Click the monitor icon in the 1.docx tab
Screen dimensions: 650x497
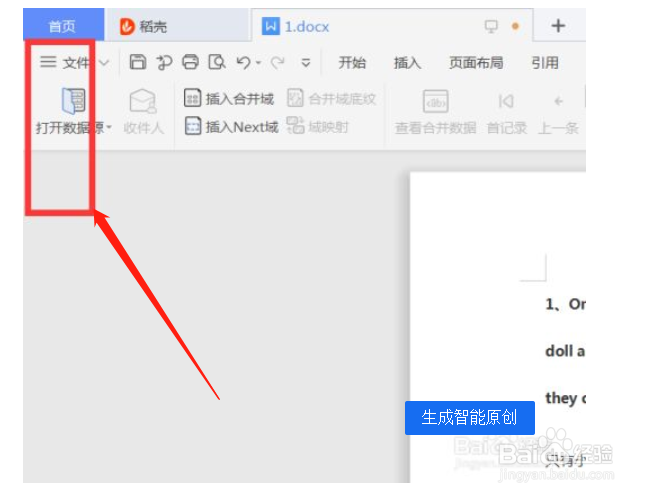pos(491,27)
